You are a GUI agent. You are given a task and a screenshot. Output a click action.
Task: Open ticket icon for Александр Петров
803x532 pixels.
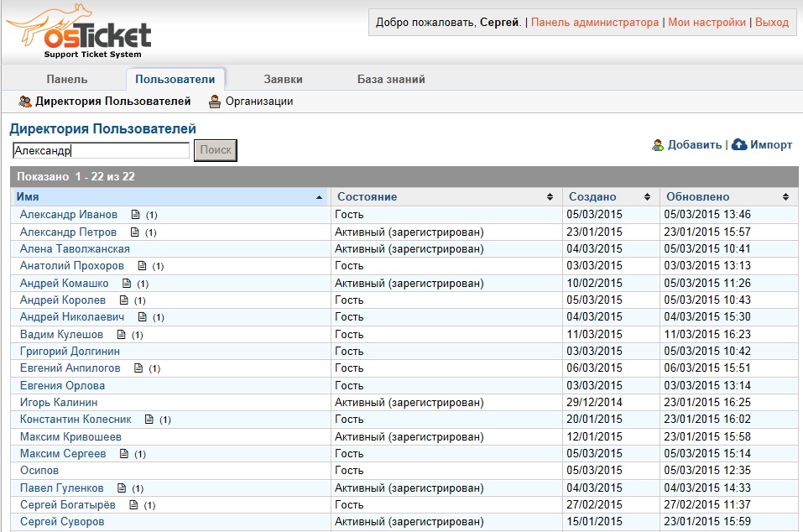tap(135, 232)
